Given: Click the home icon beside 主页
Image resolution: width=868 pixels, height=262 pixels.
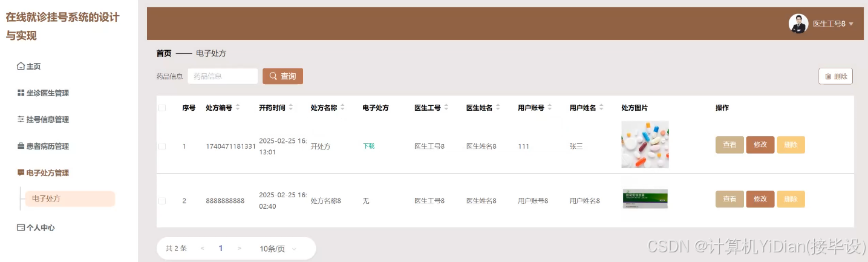Looking at the screenshot, I should pos(21,67).
